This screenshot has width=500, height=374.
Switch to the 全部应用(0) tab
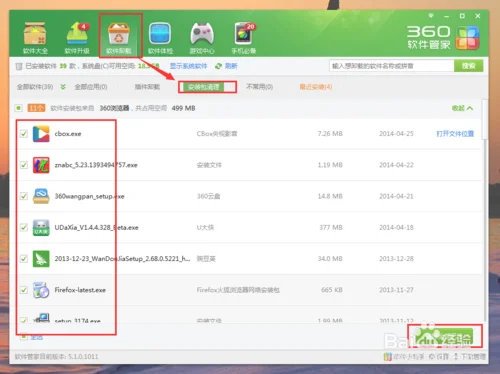[x=91, y=87]
